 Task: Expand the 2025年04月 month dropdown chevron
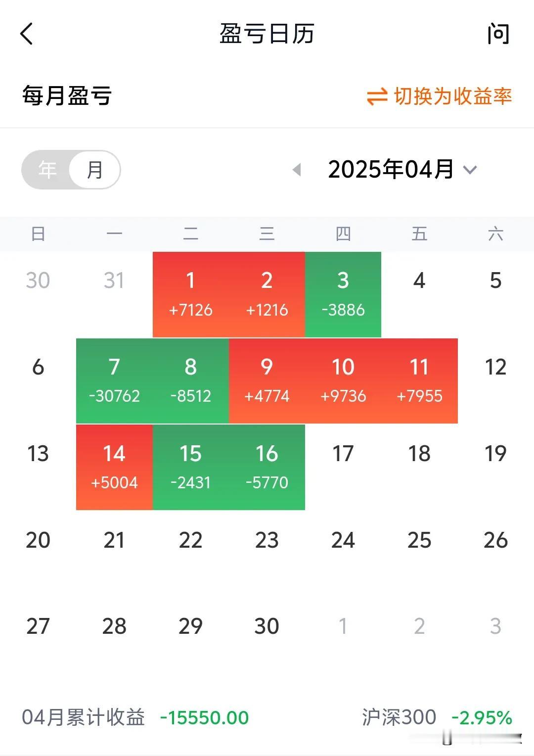pos(470,170)
